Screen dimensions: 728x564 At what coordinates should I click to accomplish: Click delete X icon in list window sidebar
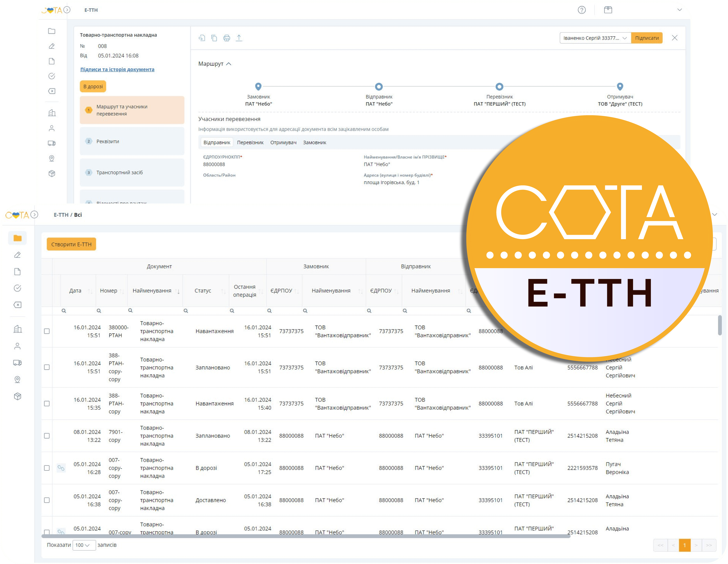point(18,305)
